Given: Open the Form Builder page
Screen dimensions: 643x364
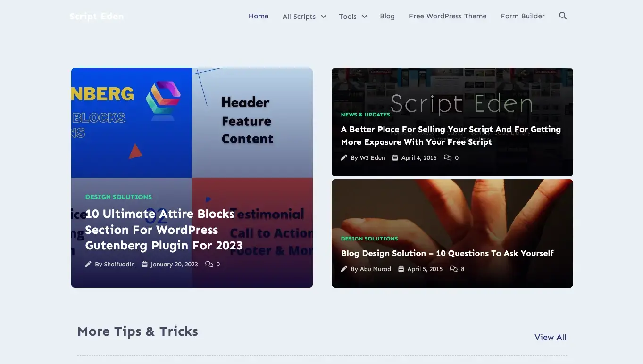Looking at the screenshot, I should tap(523, 16).
